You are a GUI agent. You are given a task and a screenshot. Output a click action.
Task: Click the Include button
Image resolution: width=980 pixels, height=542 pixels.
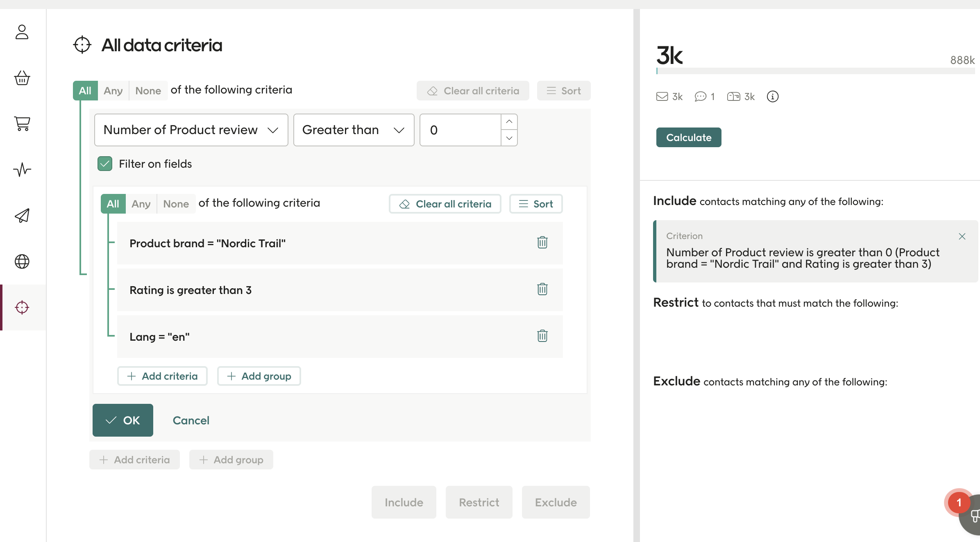pyautogui.click(x=404, y=502)
